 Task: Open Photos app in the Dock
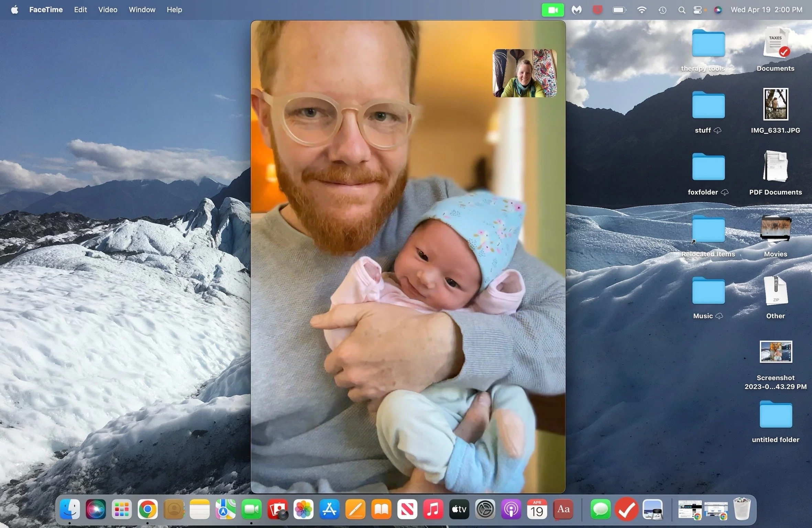[x=303, y=509]
